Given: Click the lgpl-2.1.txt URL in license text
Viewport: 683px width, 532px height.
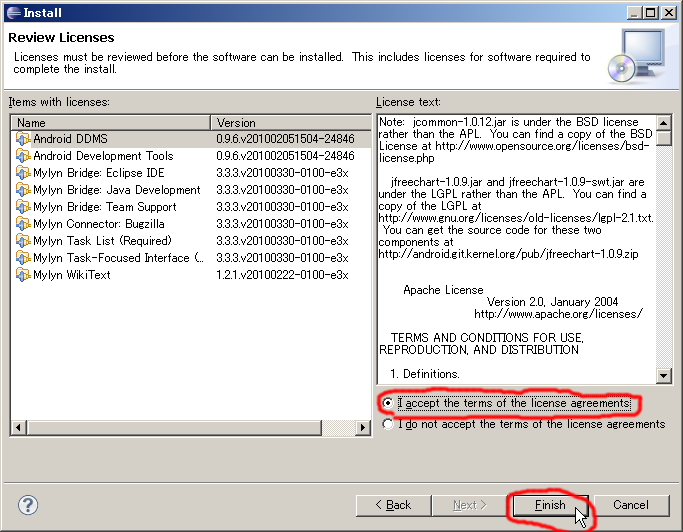Looking at the screenshot, I should point(516,218).
